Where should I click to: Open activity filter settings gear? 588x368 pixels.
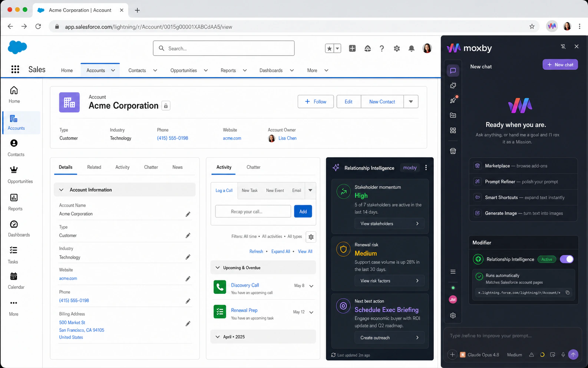coord(311,237)
